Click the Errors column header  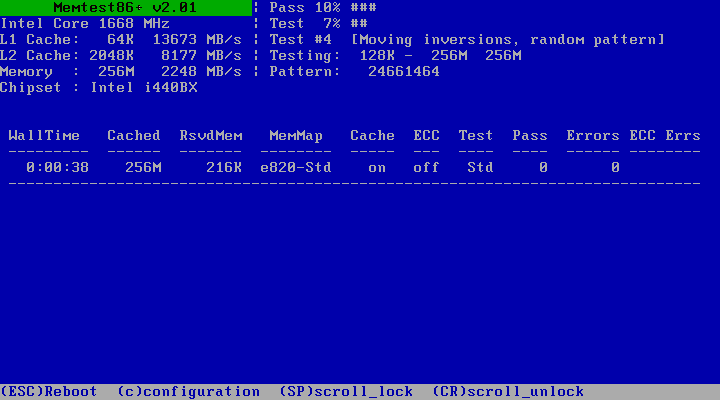point(593,135)
